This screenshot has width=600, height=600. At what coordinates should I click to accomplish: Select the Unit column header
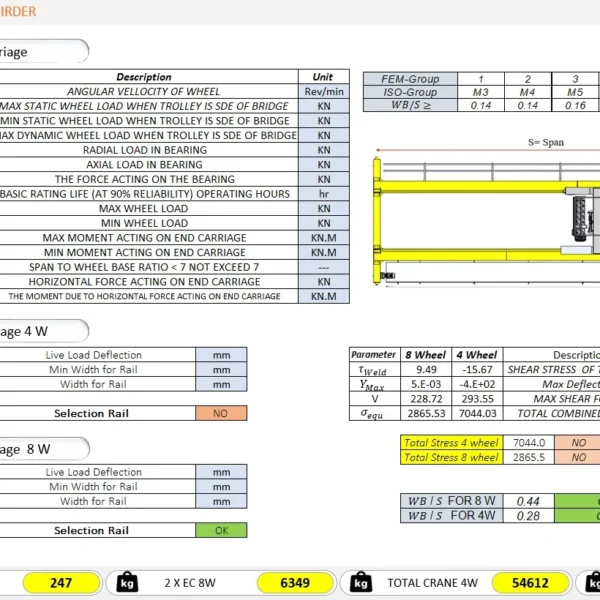point(324,77)
